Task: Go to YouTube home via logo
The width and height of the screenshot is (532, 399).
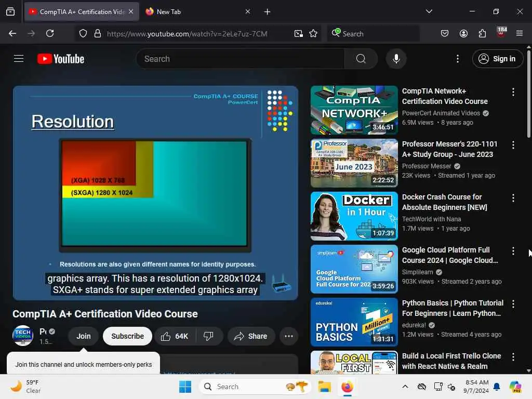Action: click(x=61, y=59)
